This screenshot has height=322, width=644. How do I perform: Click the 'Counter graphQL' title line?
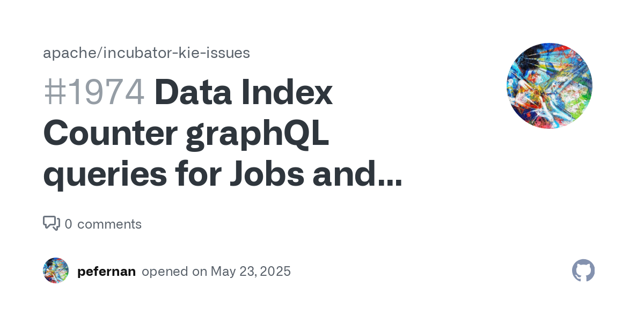(x=186, y=135)
